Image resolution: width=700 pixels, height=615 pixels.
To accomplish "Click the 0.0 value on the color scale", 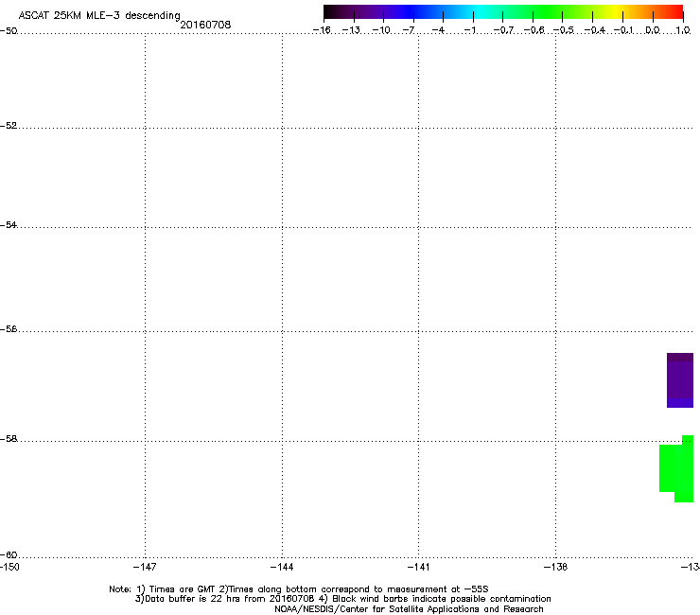I will tap(653, 30).
